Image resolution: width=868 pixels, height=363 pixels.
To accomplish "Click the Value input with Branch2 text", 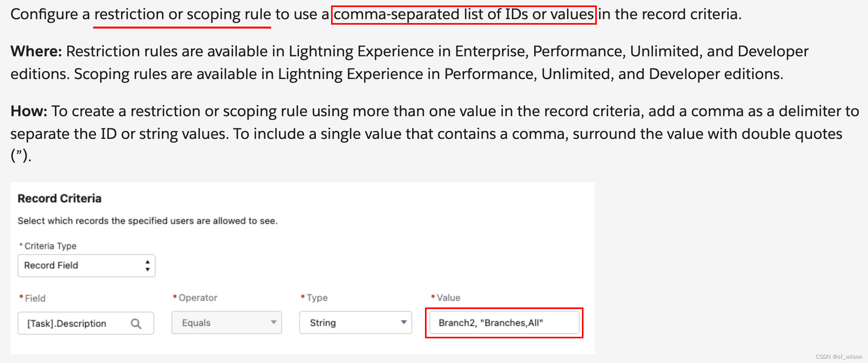I will (504, 323).
